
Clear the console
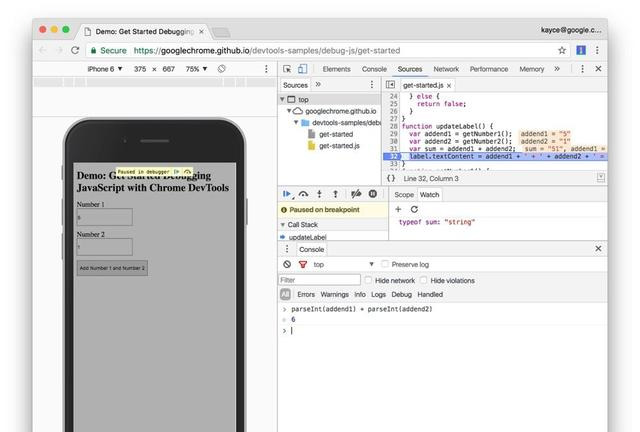pyautogui.click(x=287, y=265)
